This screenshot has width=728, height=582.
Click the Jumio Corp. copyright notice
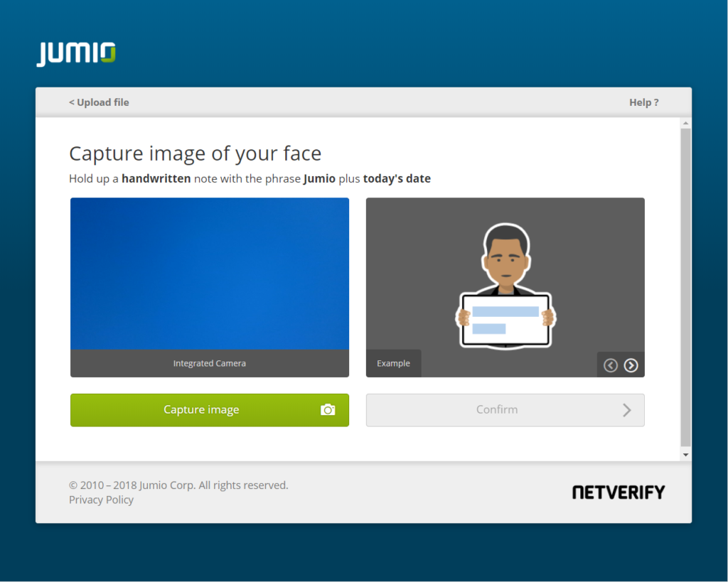click(178, 485)
